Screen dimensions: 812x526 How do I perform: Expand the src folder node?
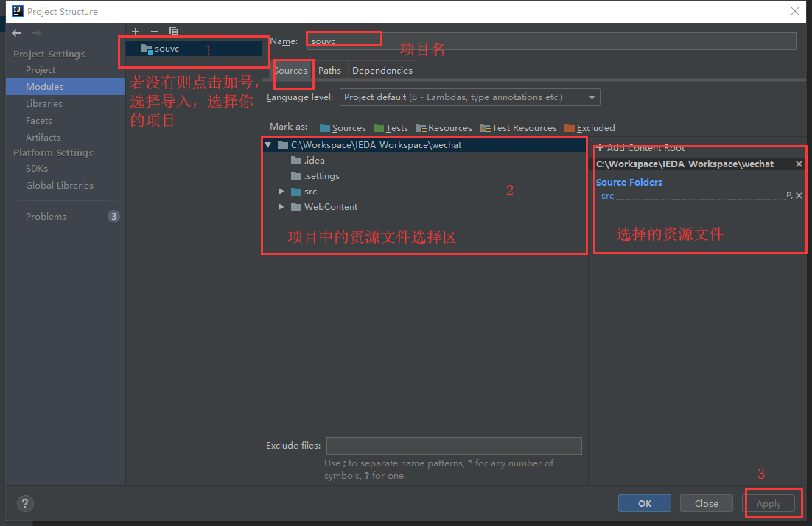pos(281,192)
